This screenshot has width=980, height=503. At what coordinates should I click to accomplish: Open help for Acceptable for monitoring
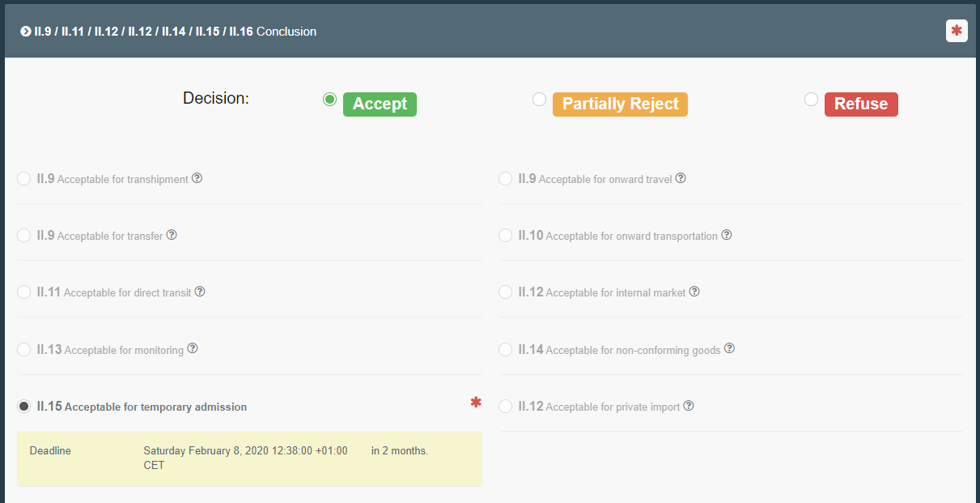pos(193,348)
